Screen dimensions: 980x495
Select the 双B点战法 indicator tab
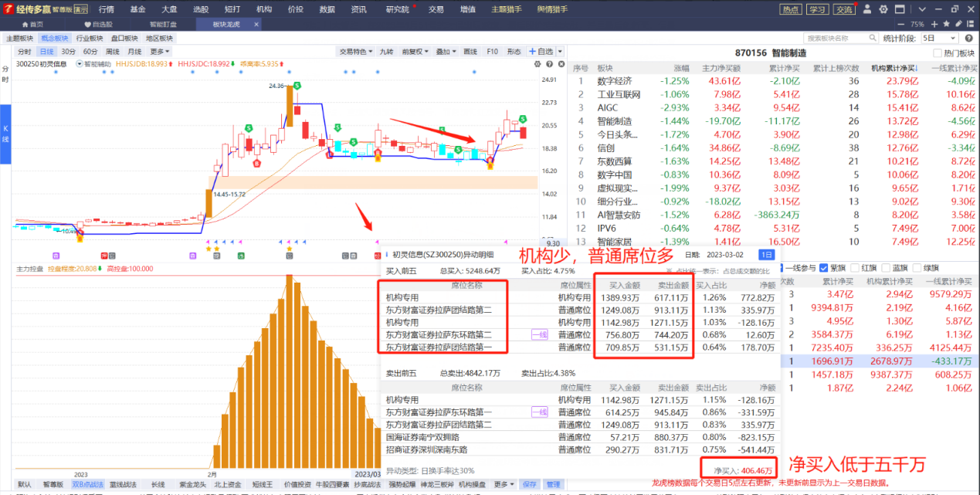click(87, 485)
